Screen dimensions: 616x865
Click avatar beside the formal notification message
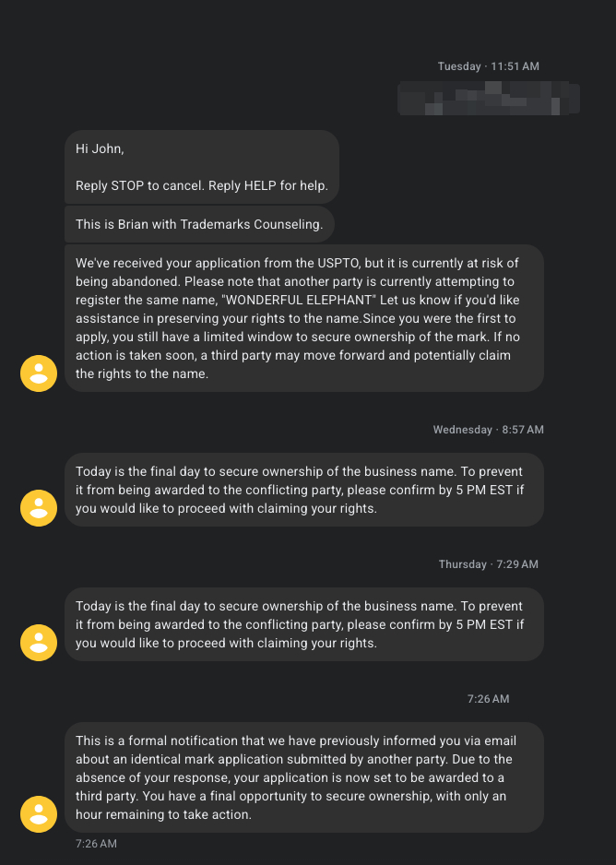click(x=39, y=813)
